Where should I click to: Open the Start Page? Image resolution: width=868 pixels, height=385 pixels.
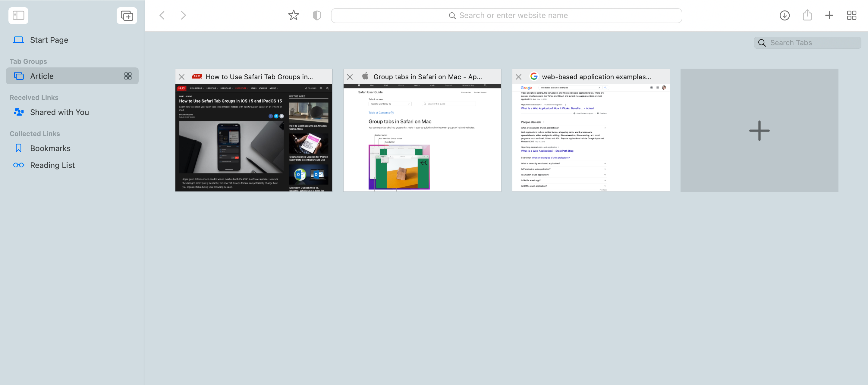click(49, 39)
